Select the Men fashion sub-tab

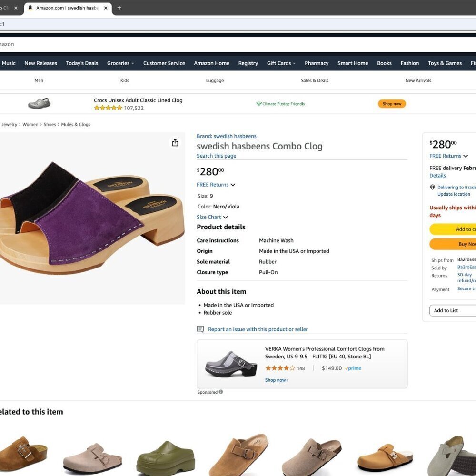(x=39, y=80)
